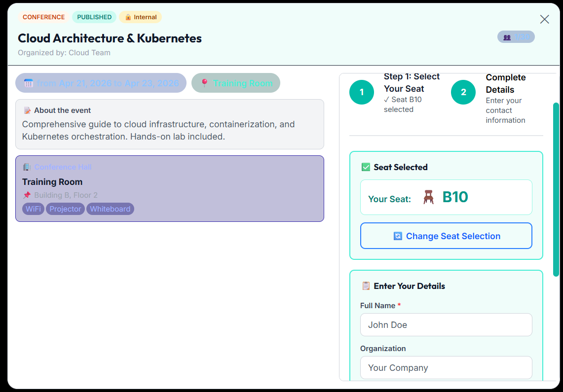Click the Projector amenity tag
The image size is (563, 392).
(x=65, y=209)
